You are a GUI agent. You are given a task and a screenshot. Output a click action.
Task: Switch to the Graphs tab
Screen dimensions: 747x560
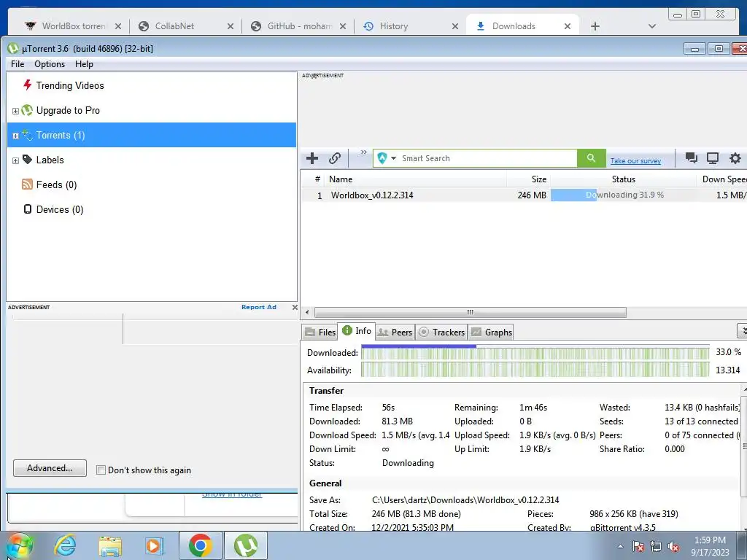pos(491,332)
